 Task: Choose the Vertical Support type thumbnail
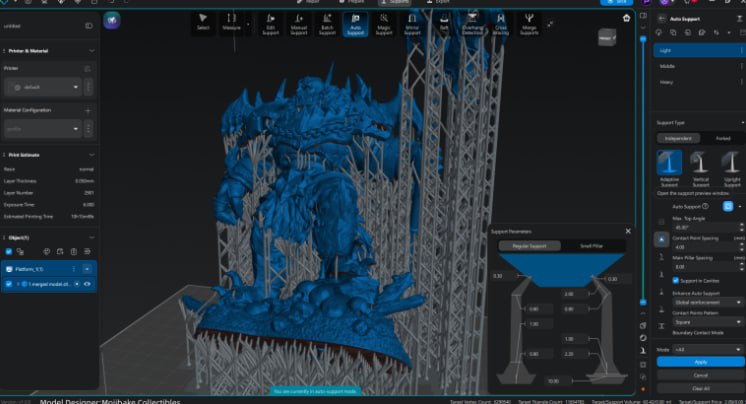701,164
